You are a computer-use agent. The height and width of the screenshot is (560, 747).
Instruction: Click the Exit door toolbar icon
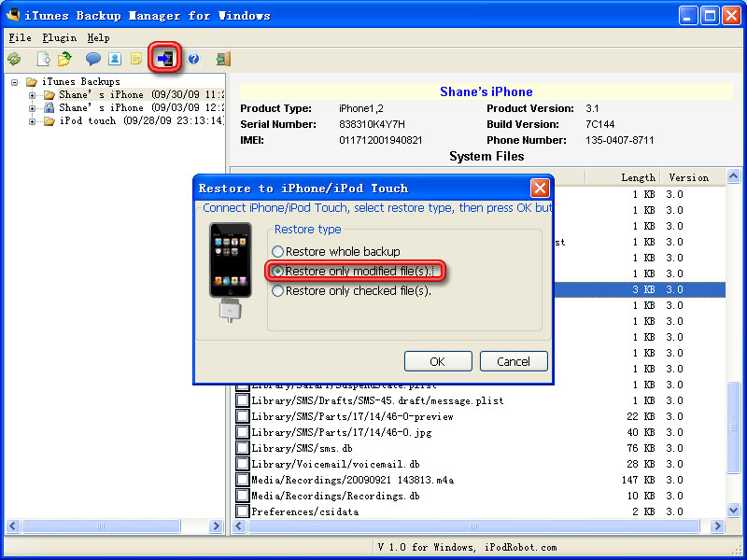tap(223, 59)
